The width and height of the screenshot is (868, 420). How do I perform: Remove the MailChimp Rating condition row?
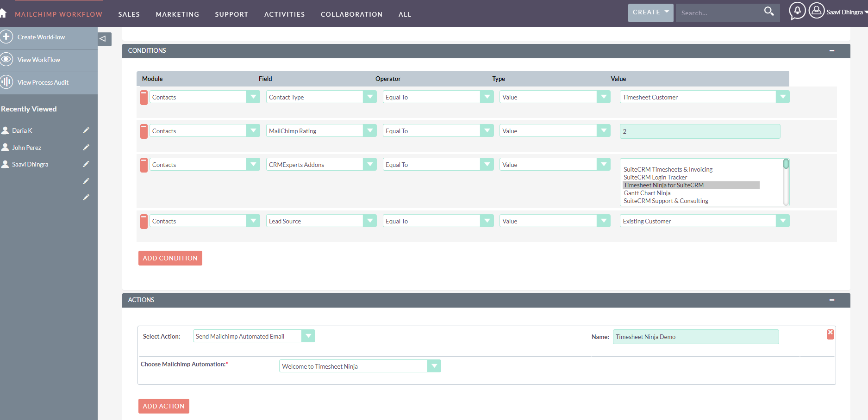click(x=144, y=131)
